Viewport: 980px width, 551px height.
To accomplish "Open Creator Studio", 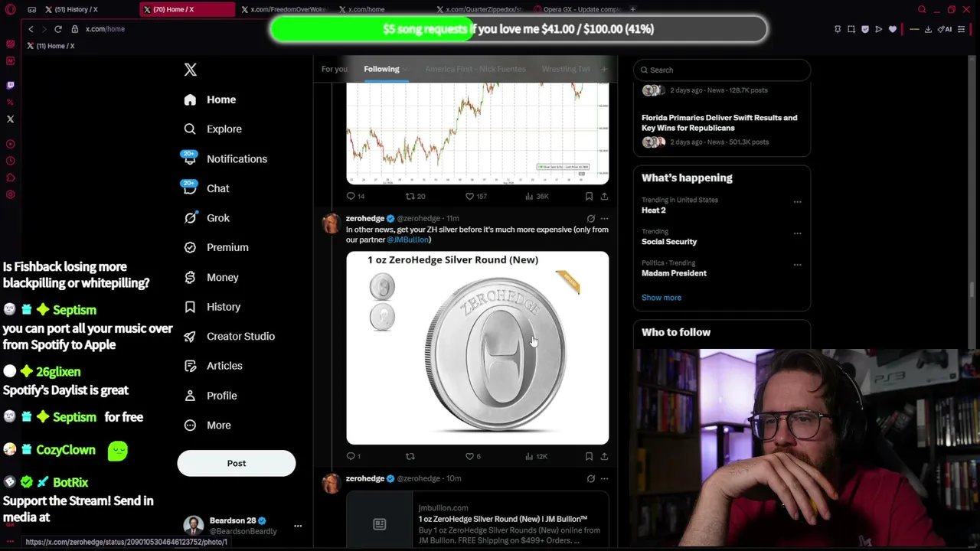I will (x=229, y=336).
